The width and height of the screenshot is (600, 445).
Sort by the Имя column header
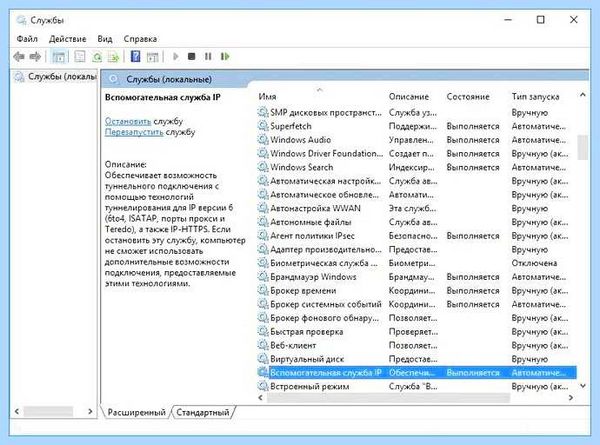pos(267,96)
